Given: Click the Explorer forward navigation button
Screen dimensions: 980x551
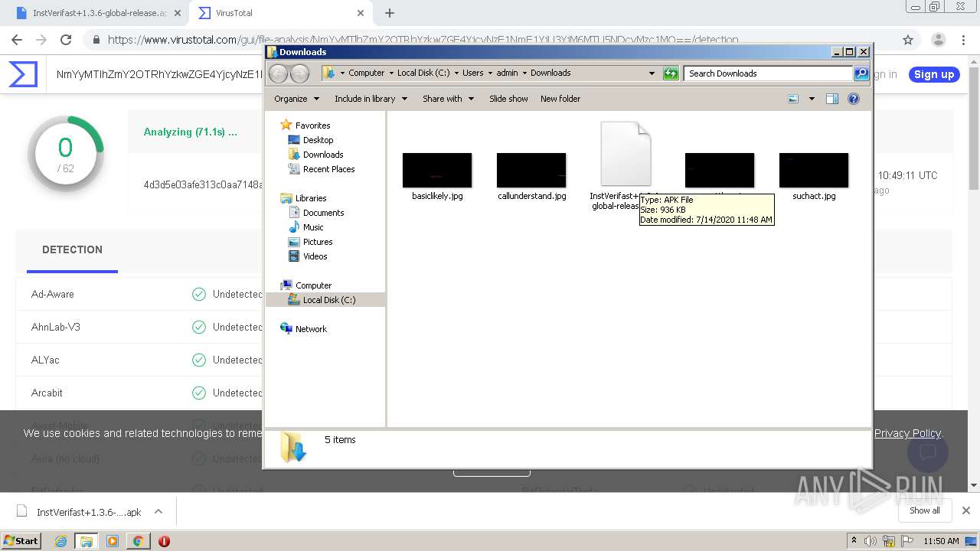Looking at the screenshot, I should (300, 73).
